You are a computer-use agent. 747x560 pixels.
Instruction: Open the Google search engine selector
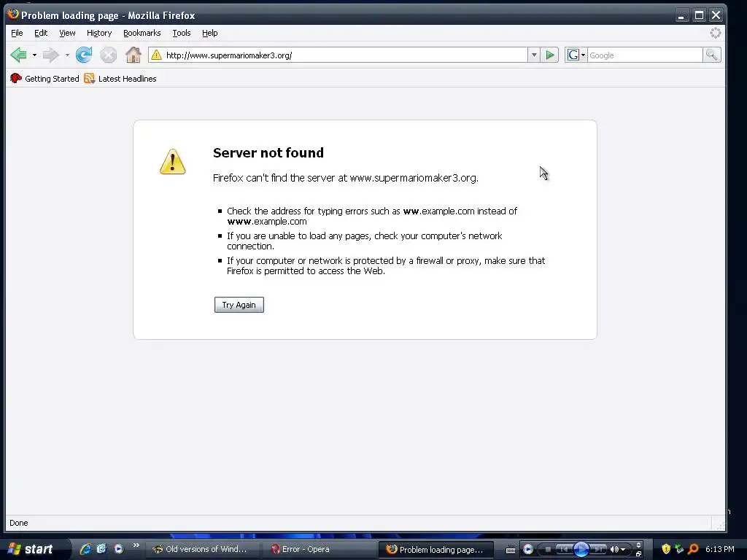click(576, 55)
